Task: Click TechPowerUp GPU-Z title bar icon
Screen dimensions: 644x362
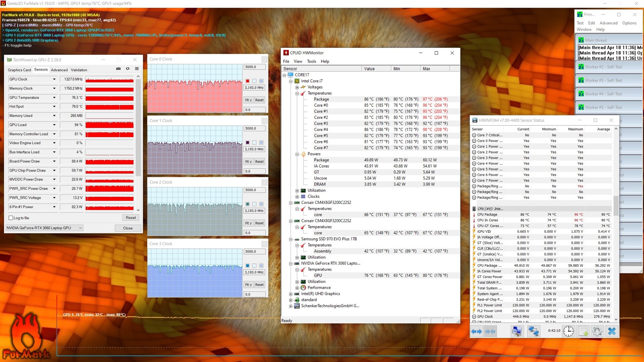Action: tap(9, 60)
